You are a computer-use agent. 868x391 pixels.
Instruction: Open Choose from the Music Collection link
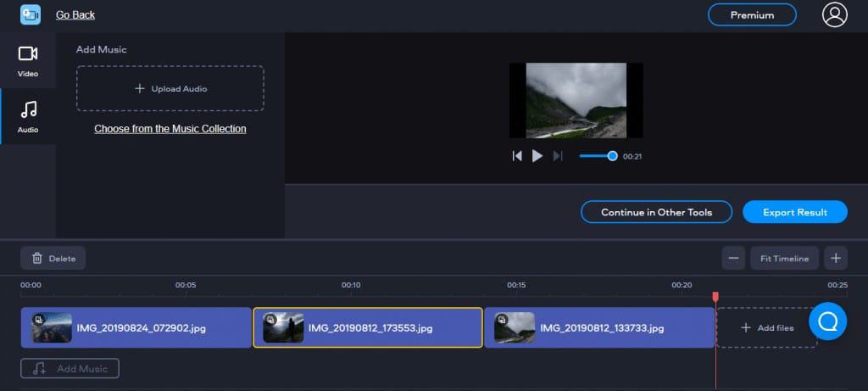(170, 129)
